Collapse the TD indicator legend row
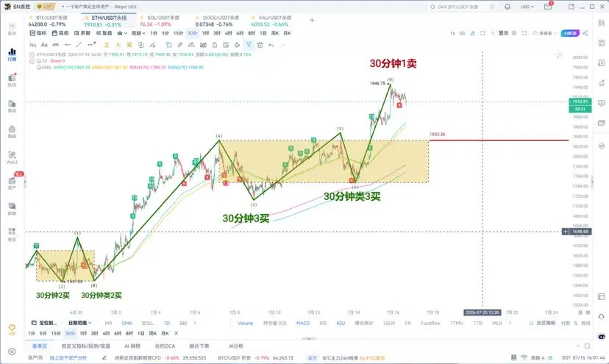 32,61
